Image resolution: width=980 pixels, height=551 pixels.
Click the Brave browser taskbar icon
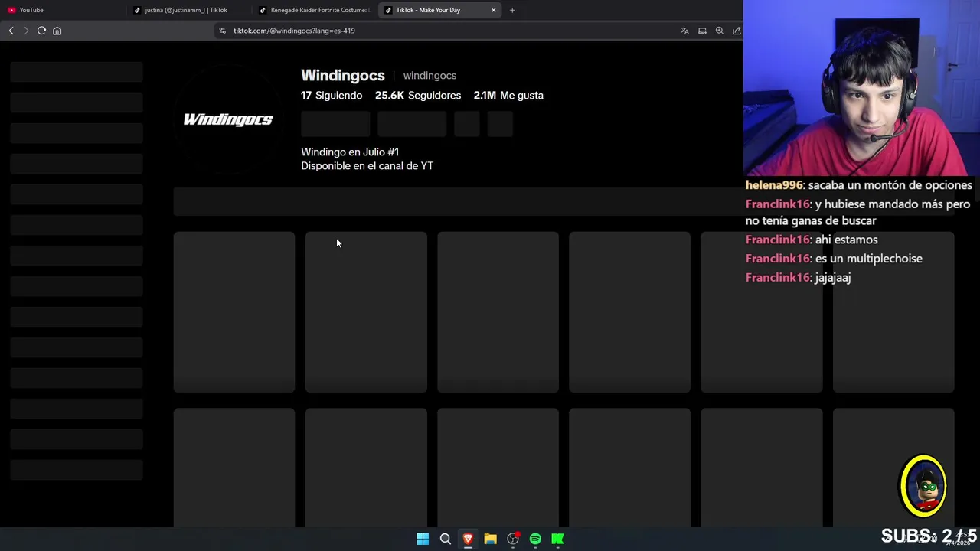coord(468,539)
